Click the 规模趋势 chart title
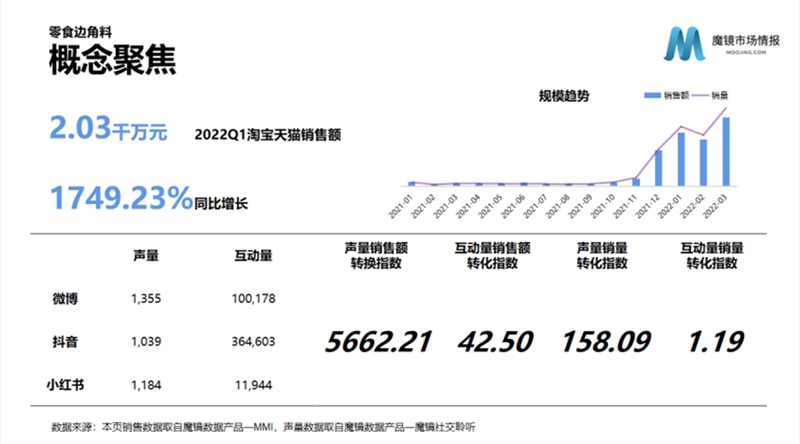This screenshot has height=444, width=800. click(x=564, y=95)
